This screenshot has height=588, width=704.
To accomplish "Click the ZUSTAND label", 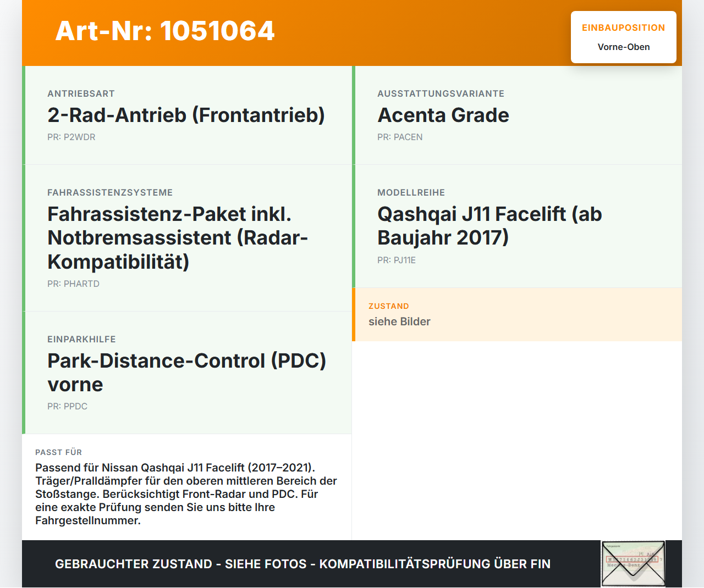I will click(x=389, y=306).
